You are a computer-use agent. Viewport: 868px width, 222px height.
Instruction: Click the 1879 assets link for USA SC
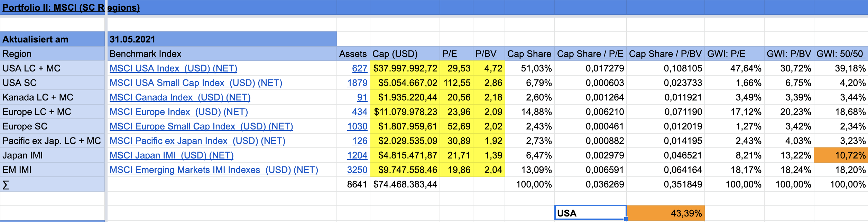point(357,83)
